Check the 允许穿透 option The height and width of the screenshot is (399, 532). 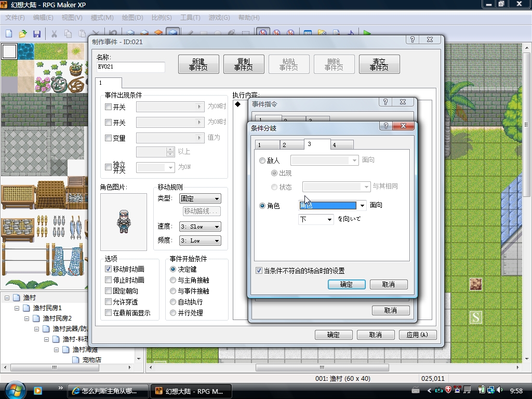pos(108,302)
